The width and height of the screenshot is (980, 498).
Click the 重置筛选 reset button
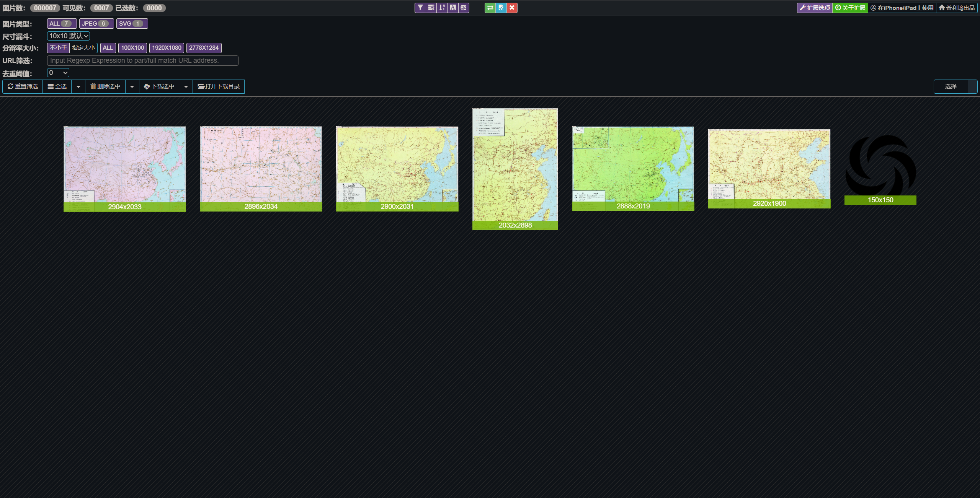pos(23,86)
